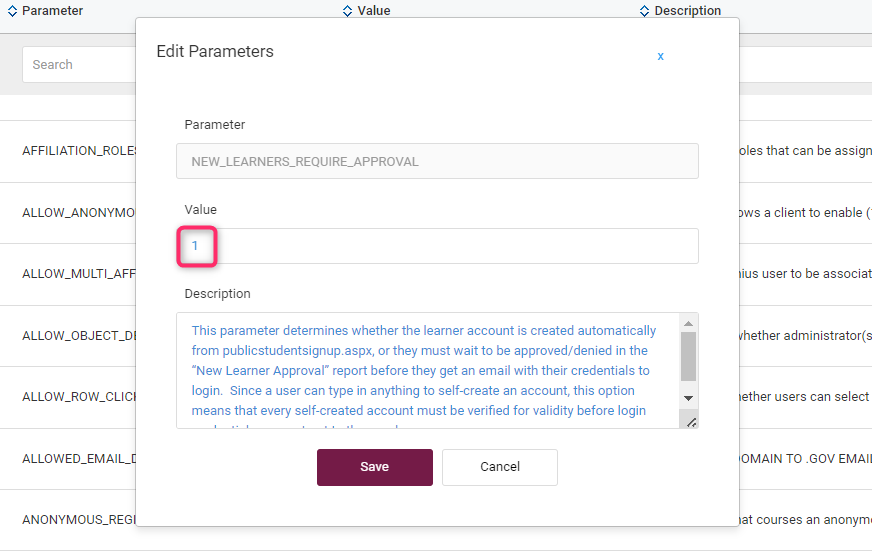Click the Description scrollbar down arrow

pos(688,398)
